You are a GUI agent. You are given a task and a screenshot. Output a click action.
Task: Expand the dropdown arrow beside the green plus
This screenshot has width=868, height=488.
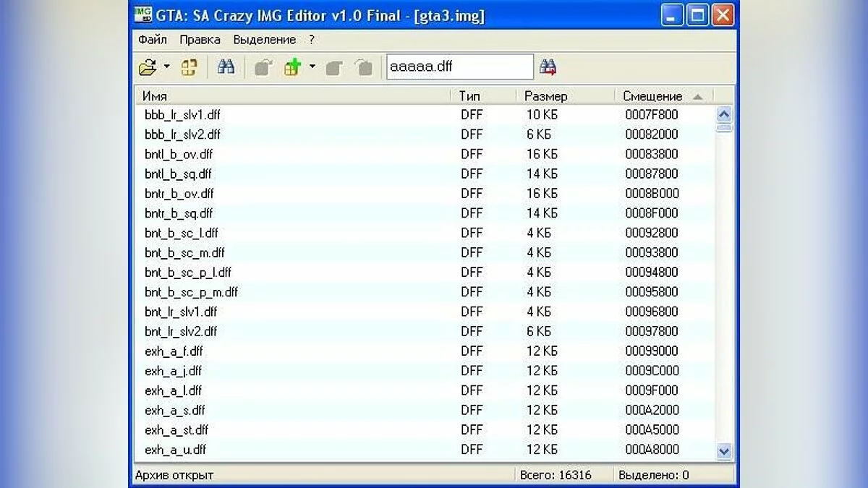coord(312,67)
